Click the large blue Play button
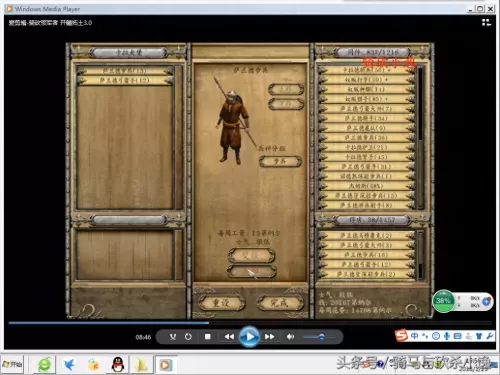Viewport: 500px width, 375px height. tap(249, 337)
